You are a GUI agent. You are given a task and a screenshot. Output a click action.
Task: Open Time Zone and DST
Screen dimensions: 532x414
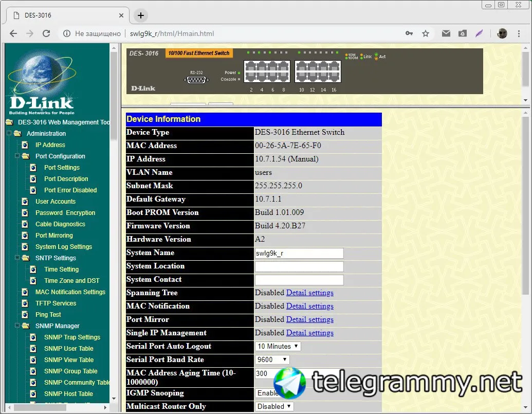71,281
